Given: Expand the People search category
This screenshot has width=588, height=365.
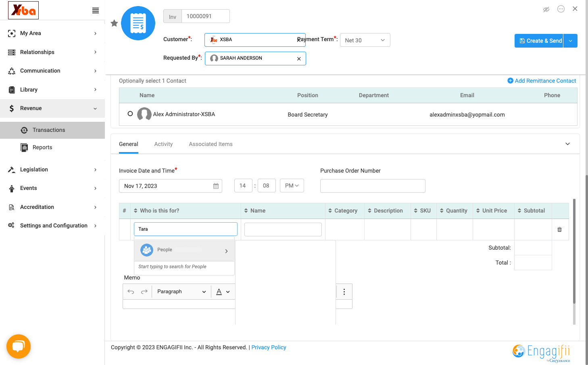Looking at the screenshot, I should (x=184, y=250).
